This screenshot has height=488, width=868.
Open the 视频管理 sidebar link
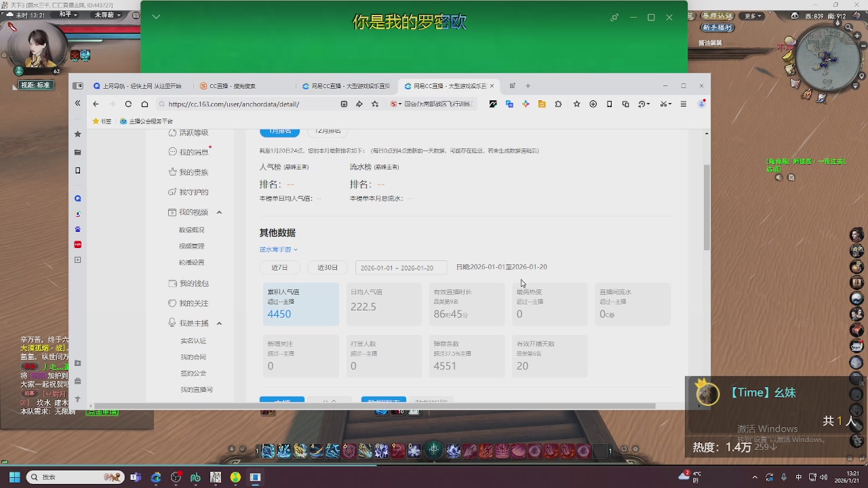(x=191, y=246)
